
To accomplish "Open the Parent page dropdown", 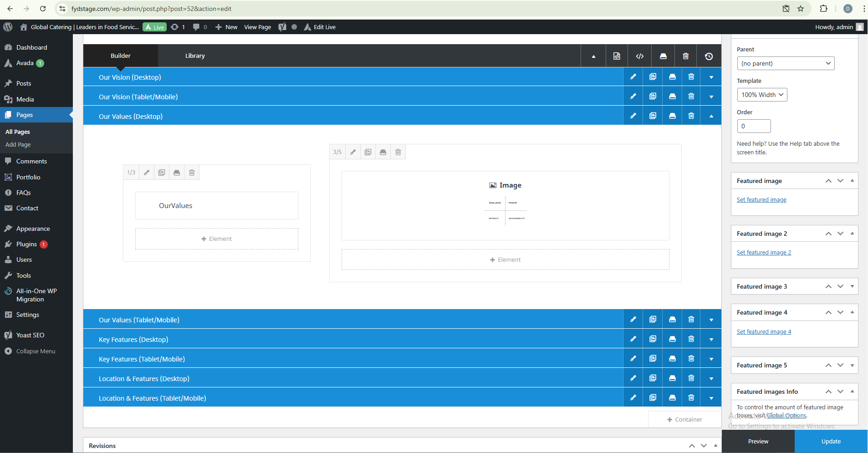I will (786, 63).
